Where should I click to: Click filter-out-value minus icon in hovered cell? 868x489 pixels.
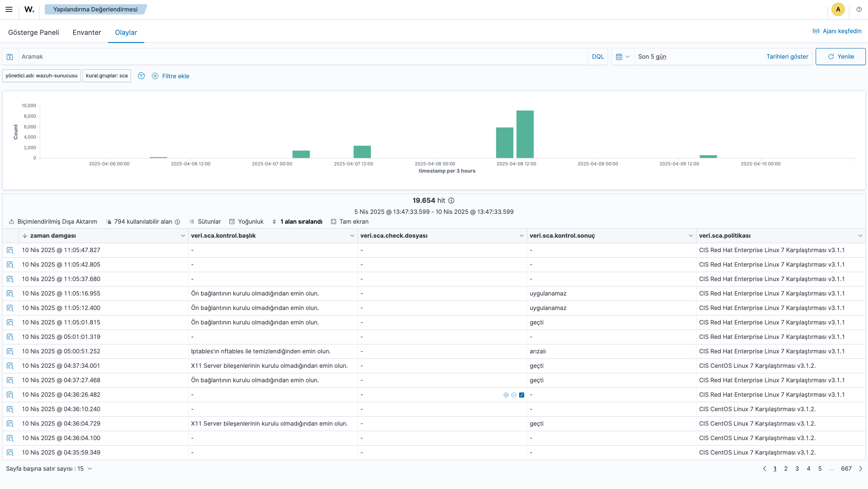pos(514,395)
